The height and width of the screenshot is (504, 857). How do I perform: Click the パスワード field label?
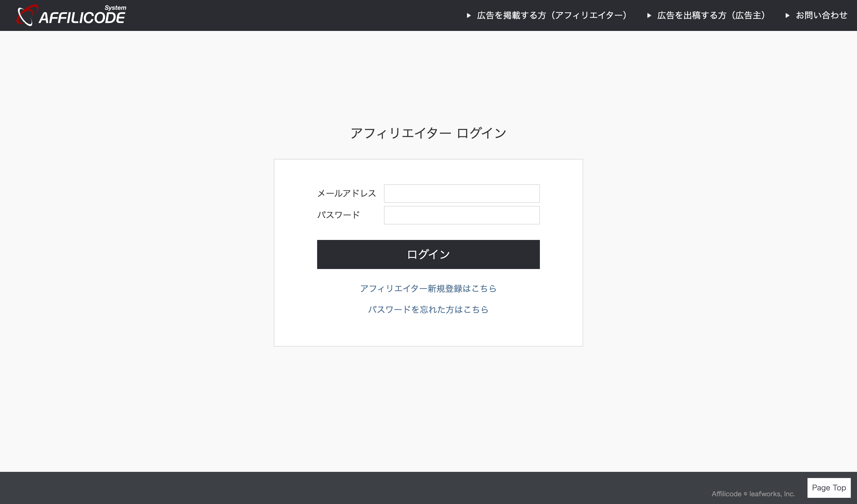[x=338, y=215]
